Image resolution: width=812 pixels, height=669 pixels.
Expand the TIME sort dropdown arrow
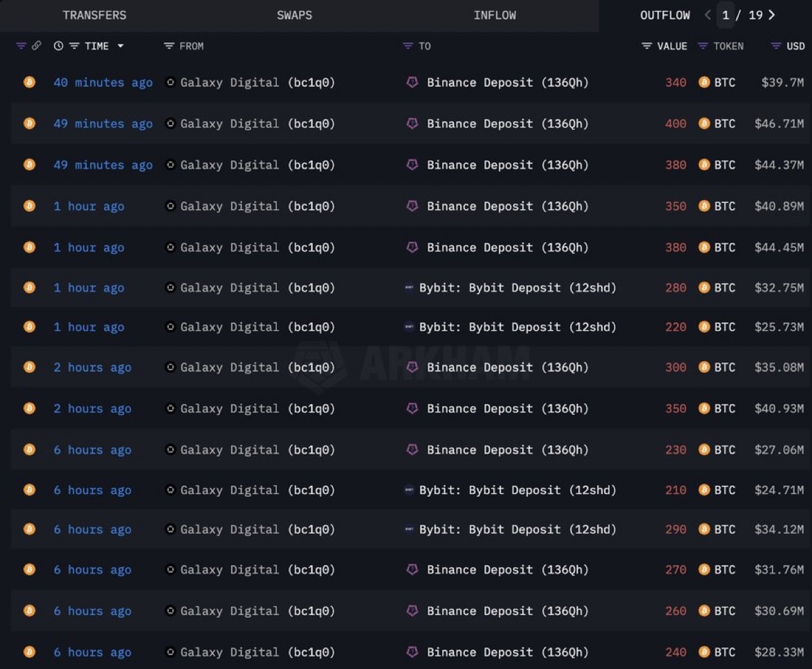tap(121, 46)
